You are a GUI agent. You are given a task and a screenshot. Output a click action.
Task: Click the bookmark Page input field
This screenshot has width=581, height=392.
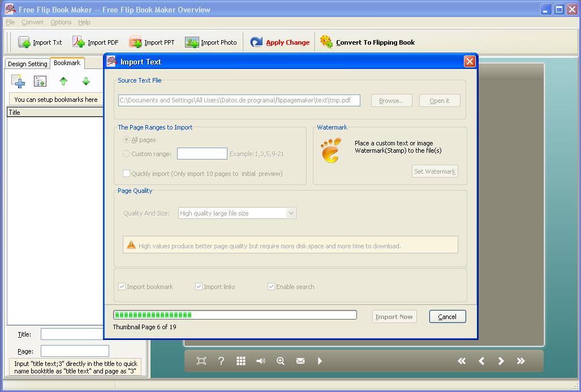coord(75,351)
